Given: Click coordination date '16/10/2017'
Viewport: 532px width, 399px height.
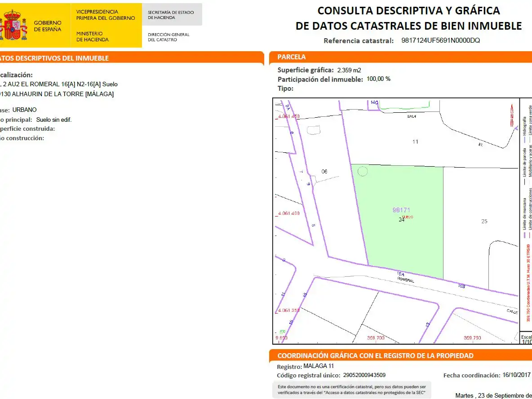Looking at the screenshot, I should pyautogui.click(x=516, y=375).
